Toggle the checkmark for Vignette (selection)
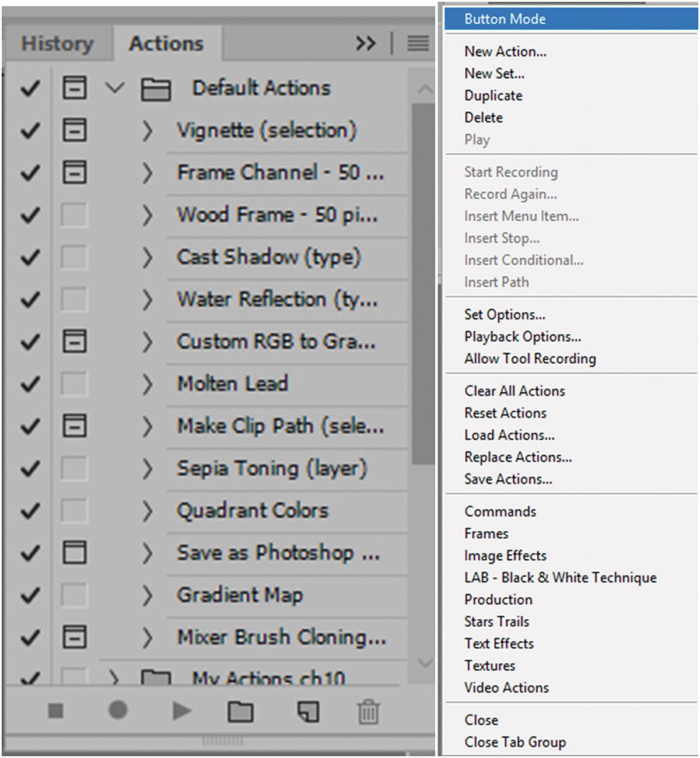 coord(30,131)
